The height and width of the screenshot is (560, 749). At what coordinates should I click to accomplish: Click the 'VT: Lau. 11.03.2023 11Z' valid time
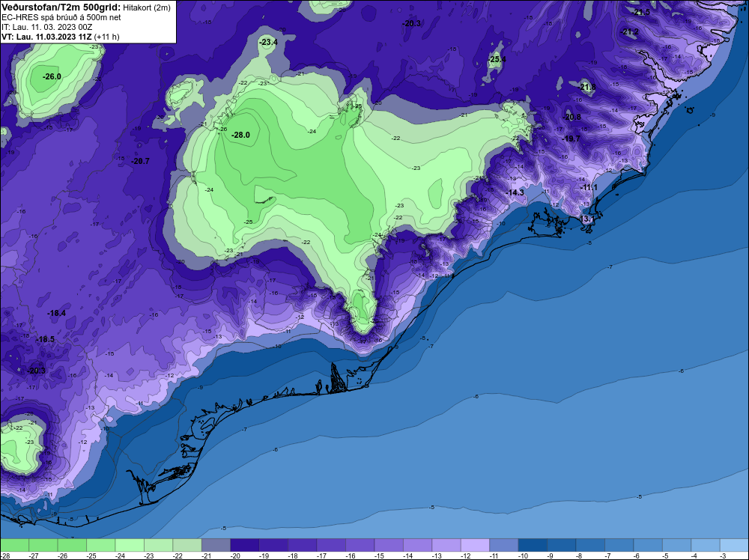(x=46, y=37)
